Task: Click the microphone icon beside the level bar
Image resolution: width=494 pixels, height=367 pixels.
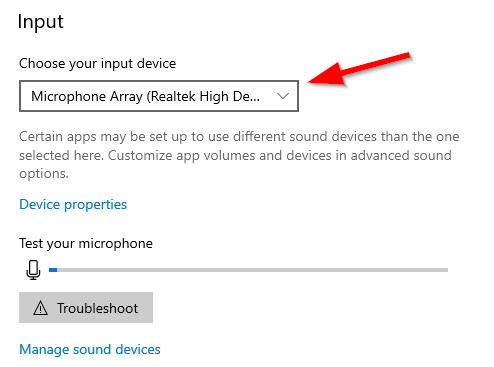Action: click(x=33, y=270)
